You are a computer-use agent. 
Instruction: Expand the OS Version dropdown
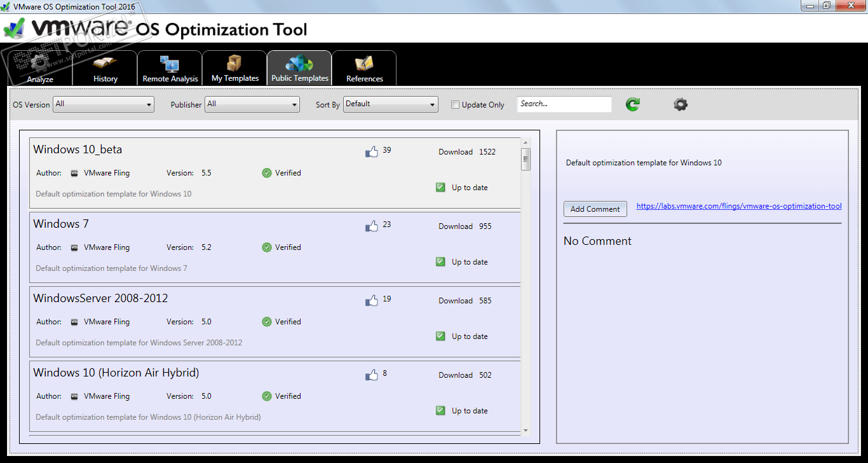[x=104, y=104]
